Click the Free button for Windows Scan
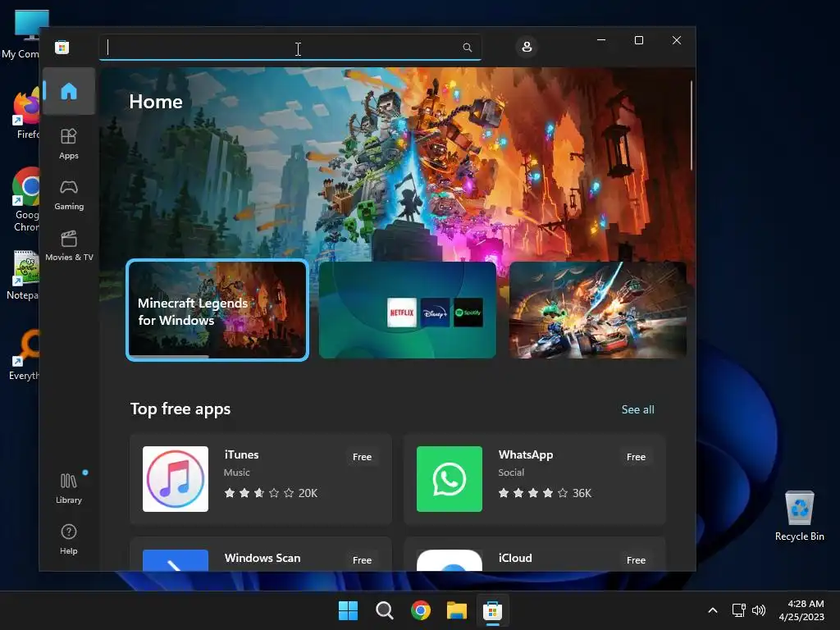840x630 pixels. 362,559
